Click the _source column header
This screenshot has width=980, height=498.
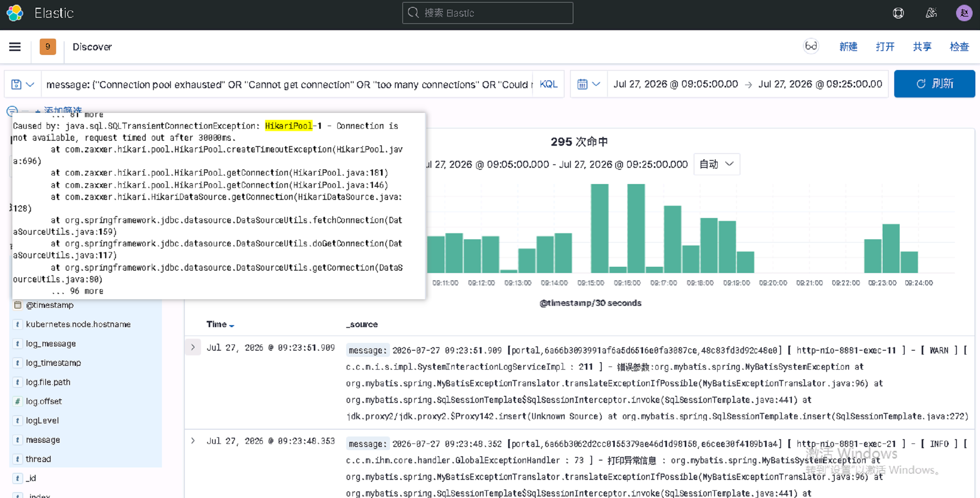tap(362, 324)
